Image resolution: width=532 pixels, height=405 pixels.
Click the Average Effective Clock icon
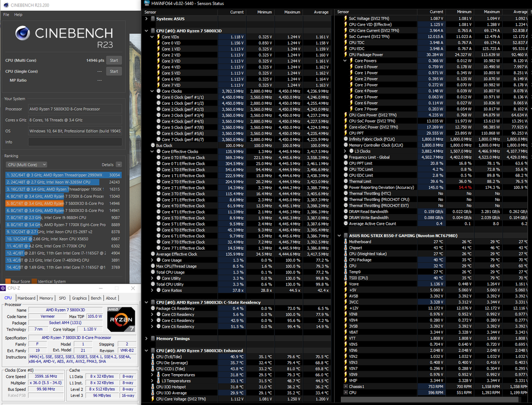tap(153, 254)
